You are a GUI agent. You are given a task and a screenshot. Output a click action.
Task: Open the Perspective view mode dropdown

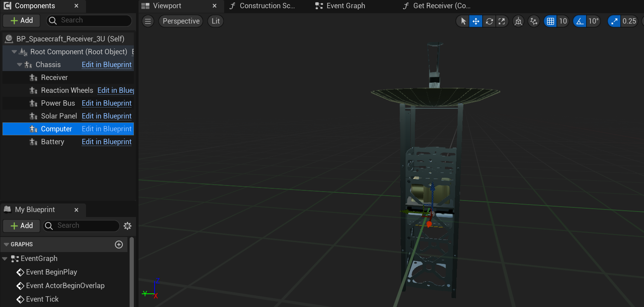click(181, 21)
